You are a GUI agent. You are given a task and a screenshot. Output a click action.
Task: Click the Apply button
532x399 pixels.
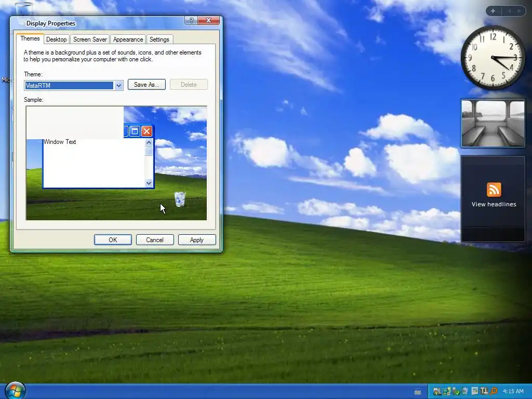coord(197,240)
